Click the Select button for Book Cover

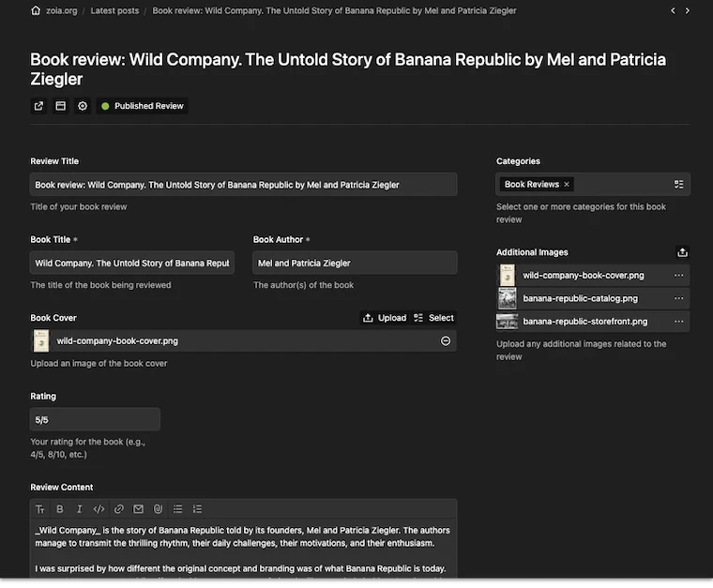[433, 318]
